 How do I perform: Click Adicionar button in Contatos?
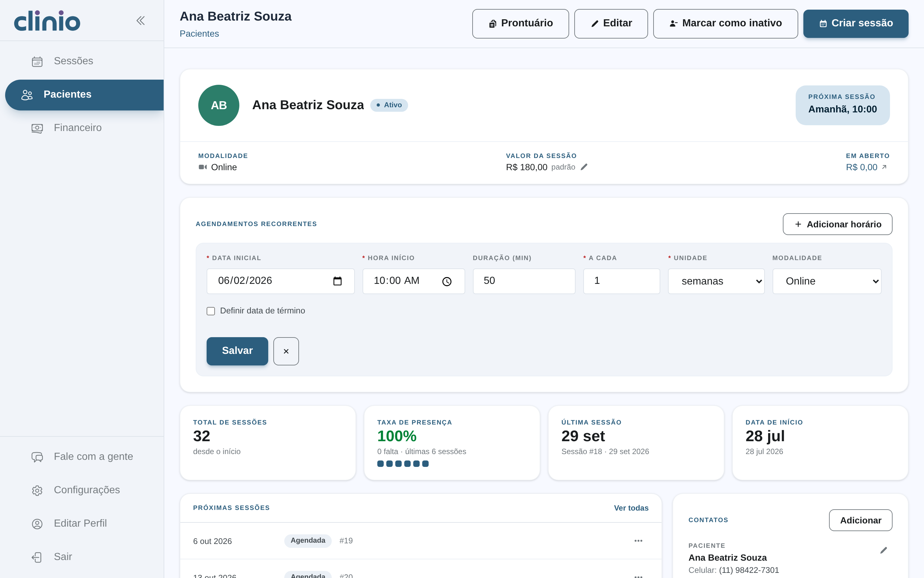[x=860, y=520]
